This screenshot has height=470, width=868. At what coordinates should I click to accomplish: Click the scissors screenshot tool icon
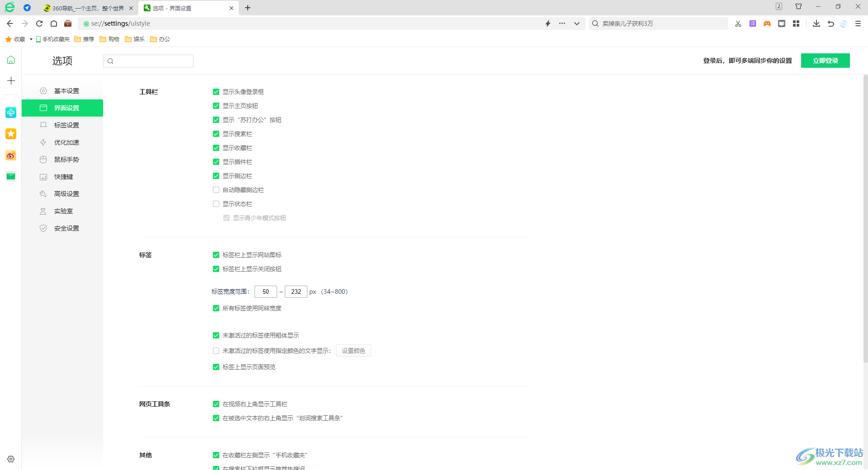738,23
